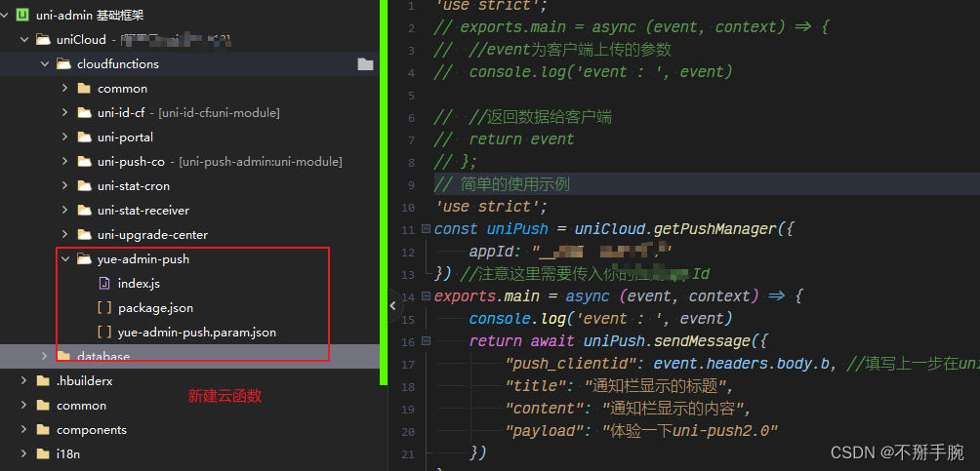Click the components folder icon

pos(42,430)
